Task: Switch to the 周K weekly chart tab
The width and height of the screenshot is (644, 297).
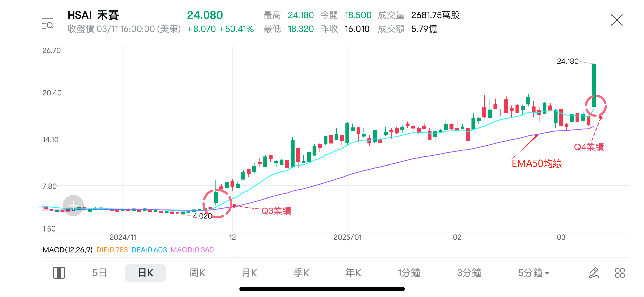Action: pyautogui.click(x=197, y=272)
